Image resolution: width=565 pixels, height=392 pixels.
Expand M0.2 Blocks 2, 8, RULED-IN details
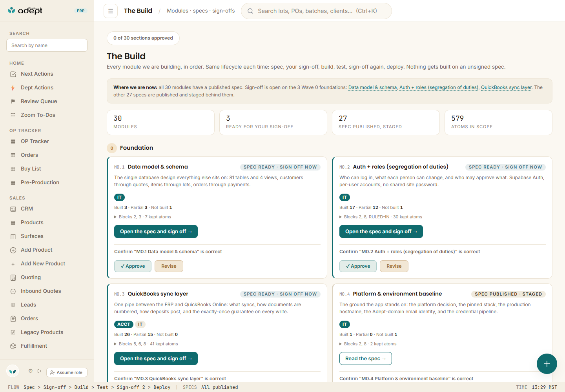tap(381, 217)
